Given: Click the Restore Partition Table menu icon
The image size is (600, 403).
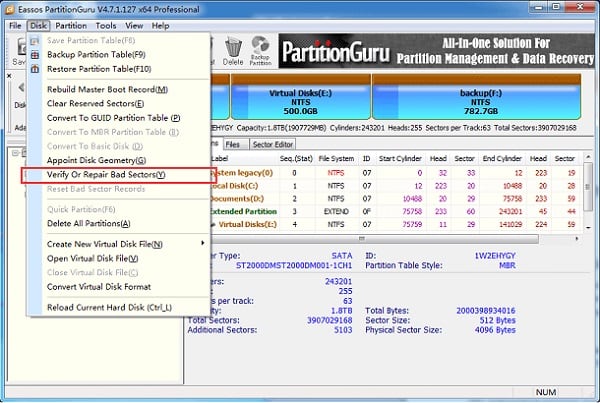Looking at the screenshot, I should 36,68.
